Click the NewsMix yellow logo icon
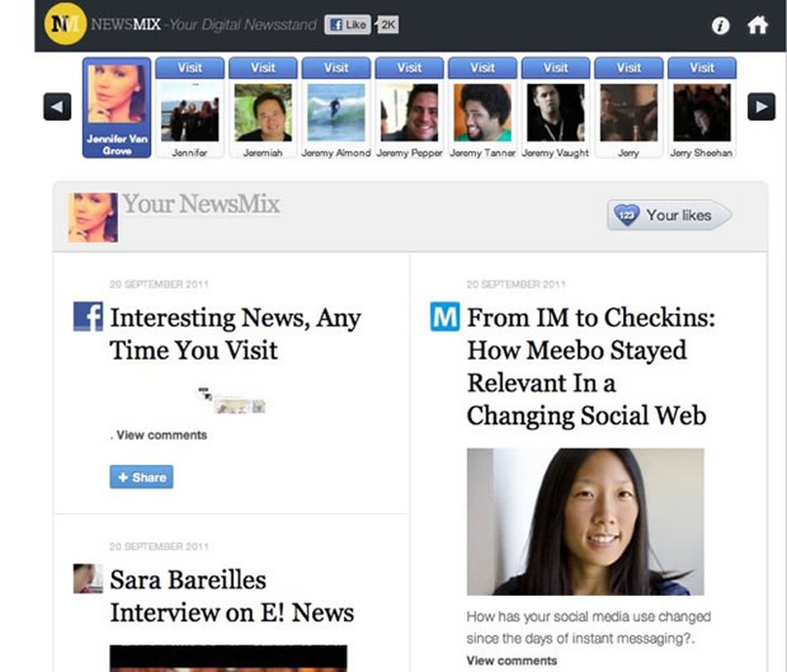The width and height of the screenshot is (787, 672). pos(66,23)
